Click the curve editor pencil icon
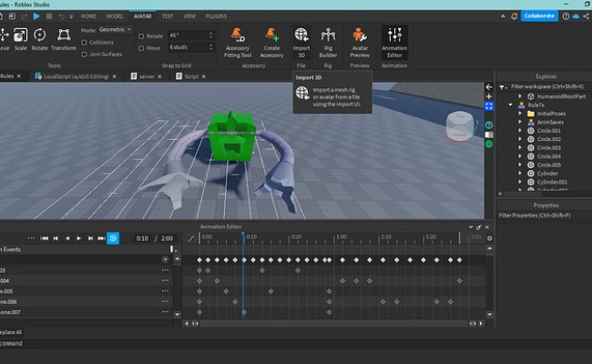The width and height of the screenshot is (592, 364). (x=190, y=238)
